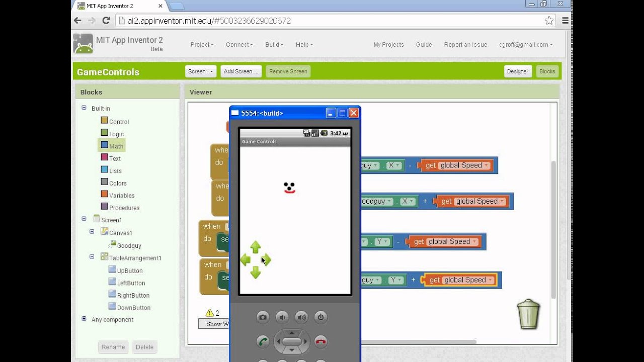
Task: Click the yellow warning triangle icon
Action: pos(209,313)
